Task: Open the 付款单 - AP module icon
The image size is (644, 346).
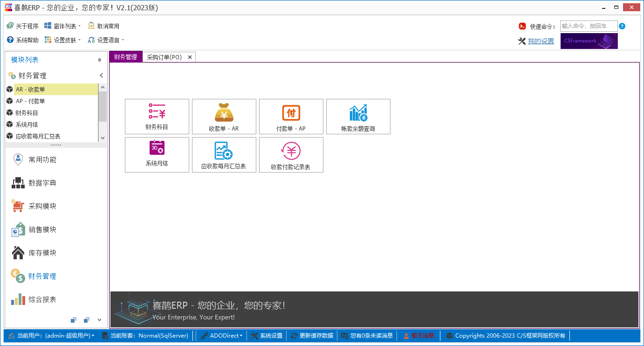Action: 291,116
